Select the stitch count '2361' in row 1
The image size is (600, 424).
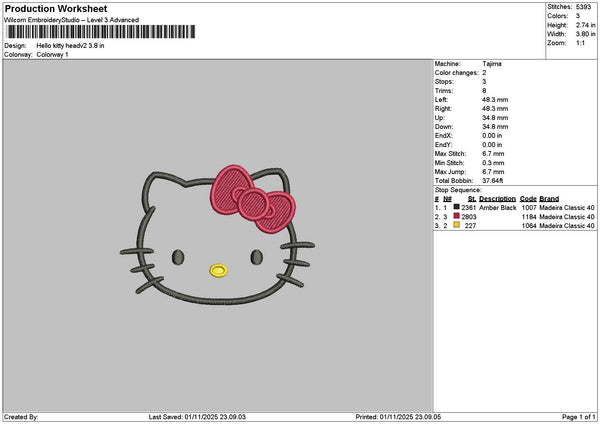pyautogui.click(x=468, y=208)
